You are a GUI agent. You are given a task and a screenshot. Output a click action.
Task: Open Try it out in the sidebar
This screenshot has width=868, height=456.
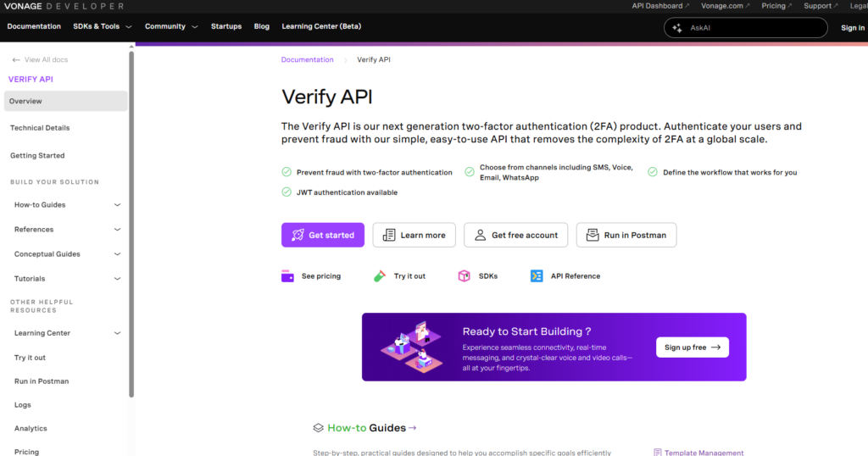(30, 358)
